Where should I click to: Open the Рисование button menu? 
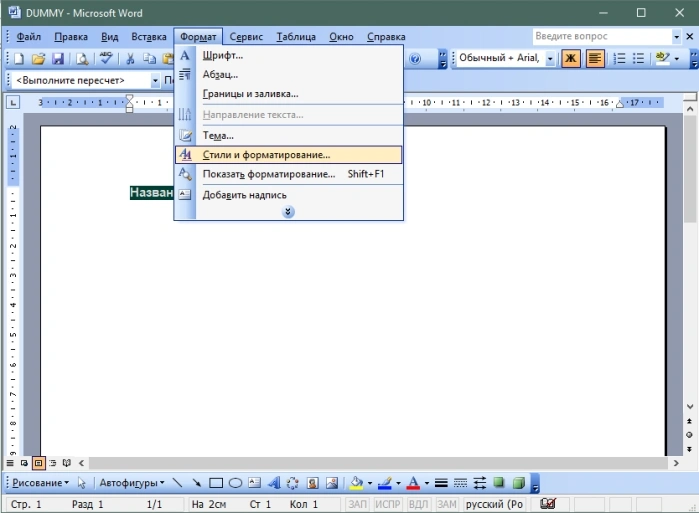click(40, 483)
